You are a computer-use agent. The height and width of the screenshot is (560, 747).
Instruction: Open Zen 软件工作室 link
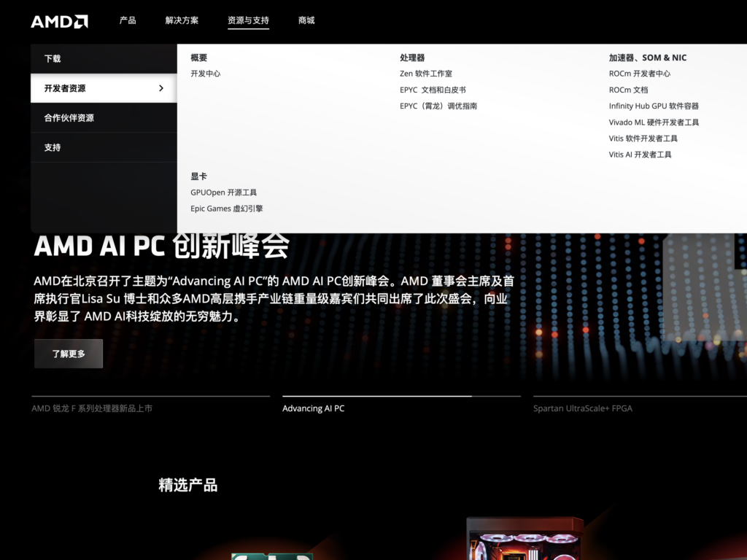point(426,74)
